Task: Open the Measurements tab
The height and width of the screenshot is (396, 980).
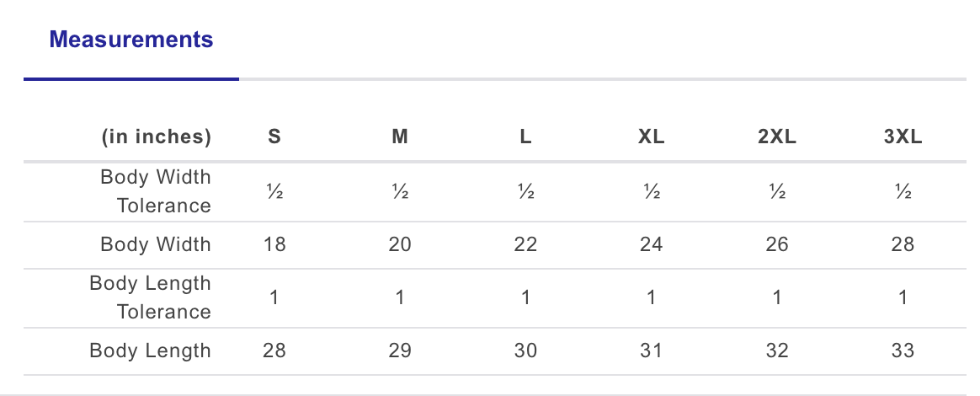Action: [131, 40]
